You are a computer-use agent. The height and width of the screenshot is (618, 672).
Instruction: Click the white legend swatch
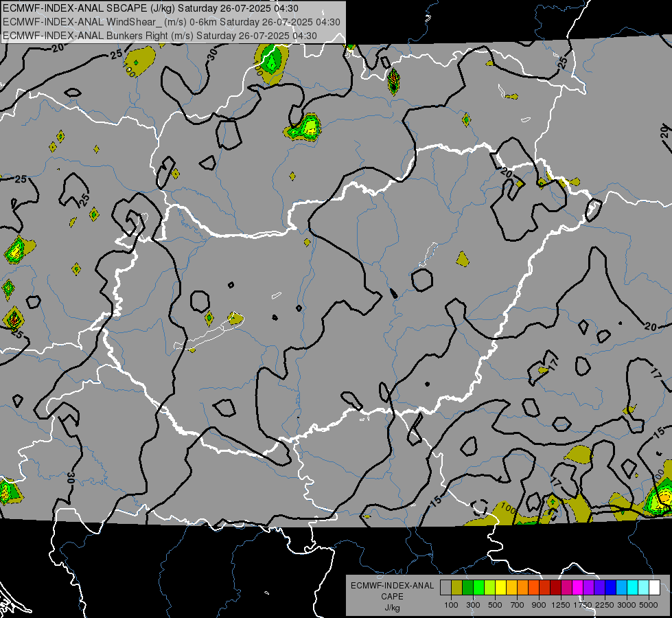654,588
